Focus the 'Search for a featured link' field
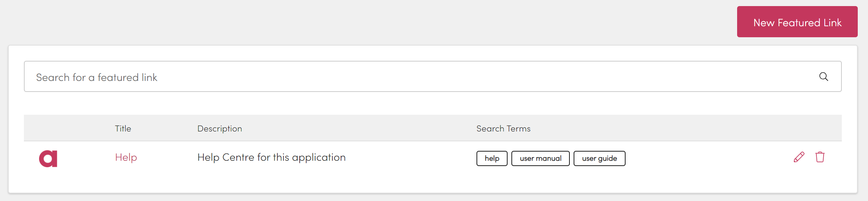The height and width of the screenshot is (201, 868). click(x=379, y=77)
